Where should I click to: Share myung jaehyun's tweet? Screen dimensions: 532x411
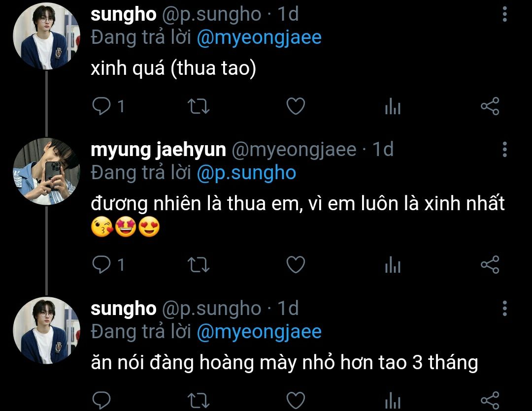click(x=490, y=264)
